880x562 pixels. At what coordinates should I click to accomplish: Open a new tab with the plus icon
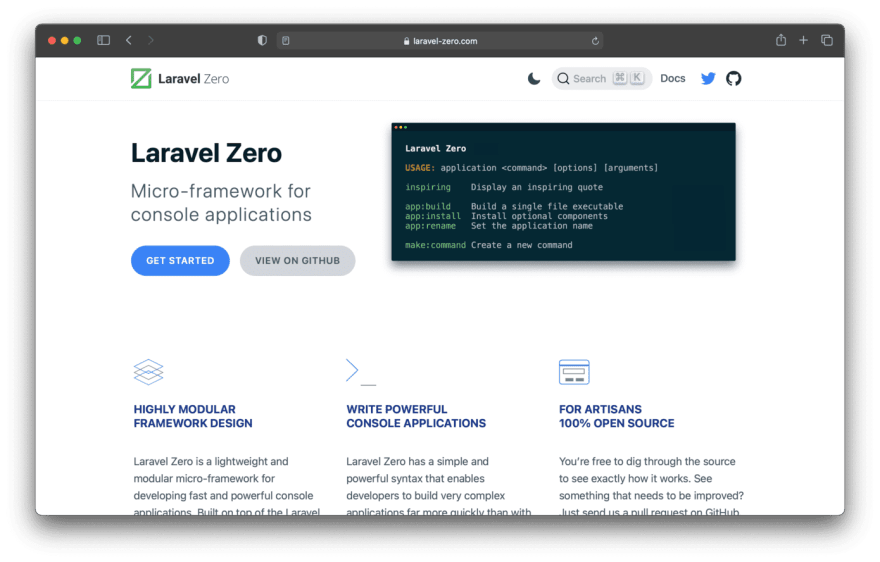pyautogui.click(x=804, y=40)
